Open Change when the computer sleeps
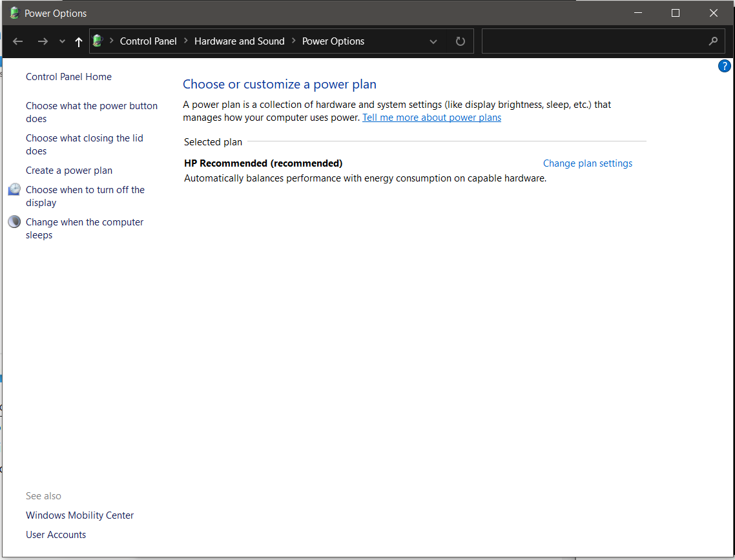735x560 pixels. point(85,228)
